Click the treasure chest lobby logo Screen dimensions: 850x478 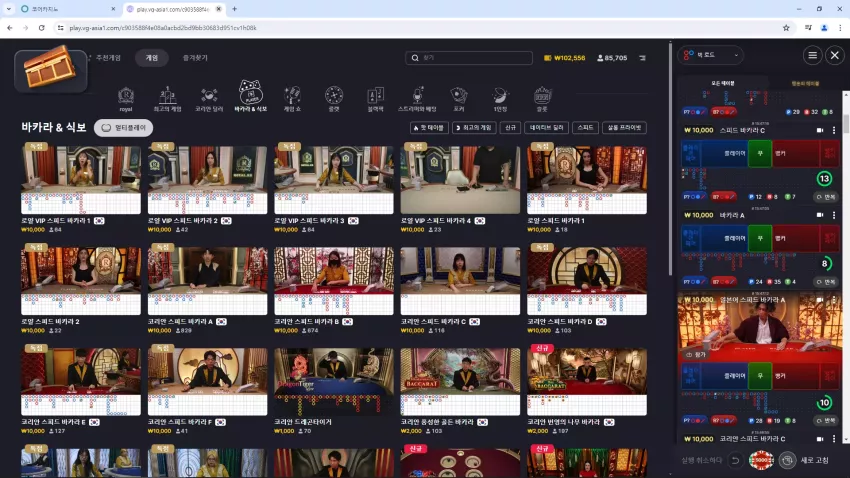point(51,69)
